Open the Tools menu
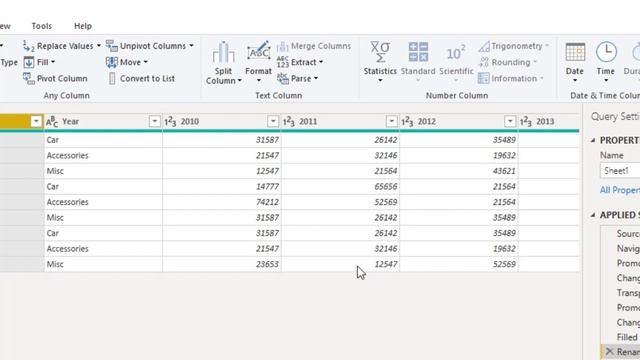Image resolution: width=640 pixels, height=360 pixels. coord(42,26)
